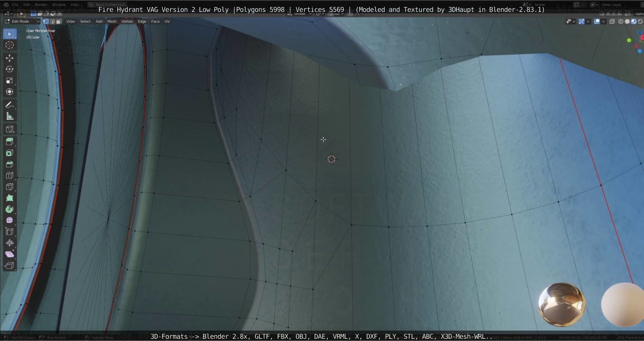Click the "User Perspective" viewport label
Screen dimensions: 644x341
pyautogui.click(x=41, y=31)
